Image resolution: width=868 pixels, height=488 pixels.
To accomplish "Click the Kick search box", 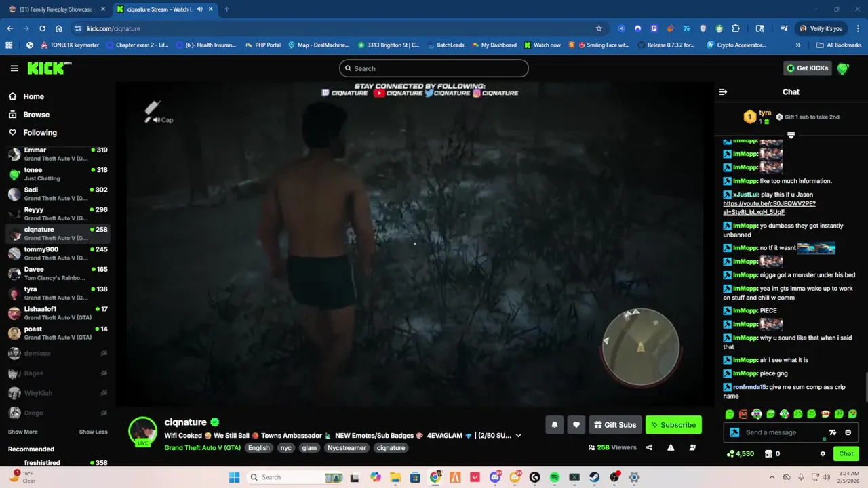I will [x=434, y=68].
